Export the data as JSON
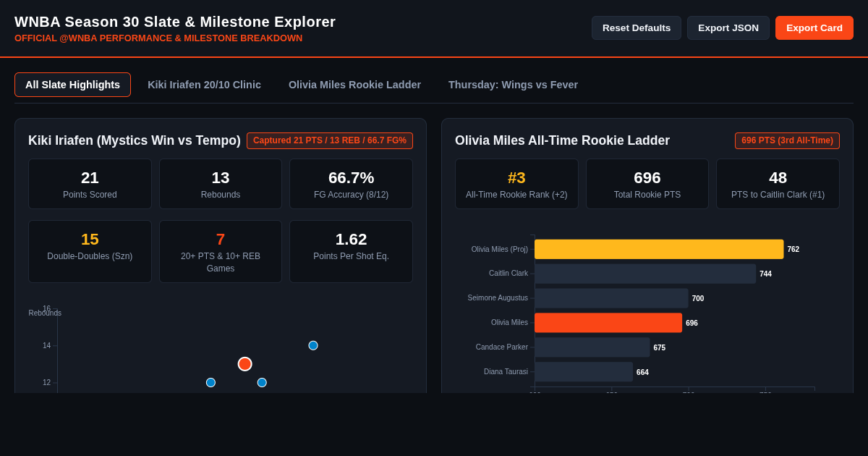The image size is (868, 456). click(728, 28)
